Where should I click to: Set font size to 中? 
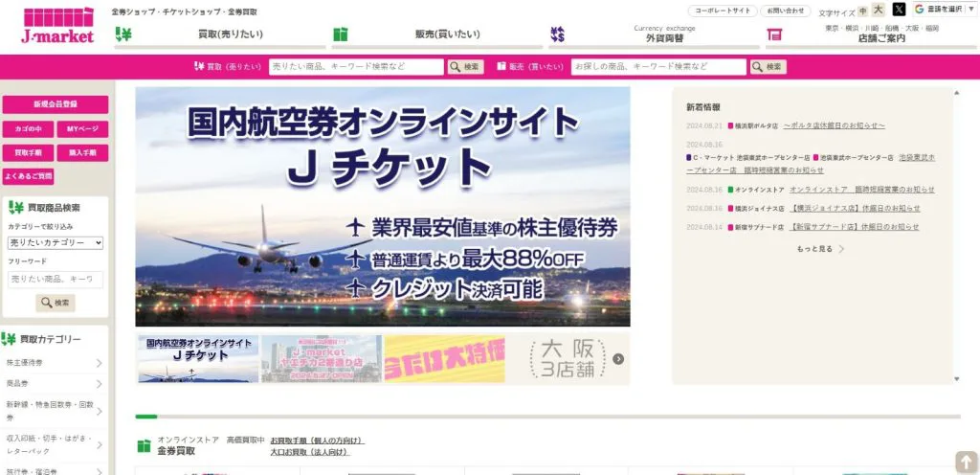coord(862,11)
